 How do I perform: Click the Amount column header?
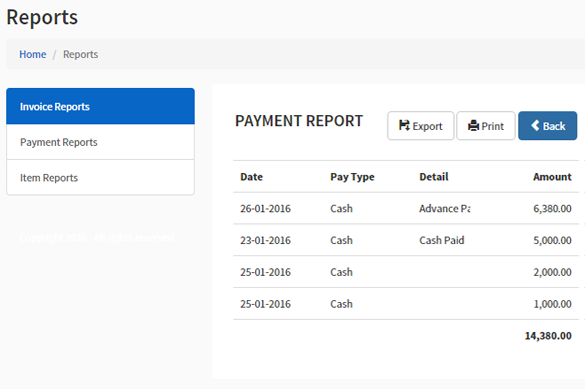[x=552, y=177]
